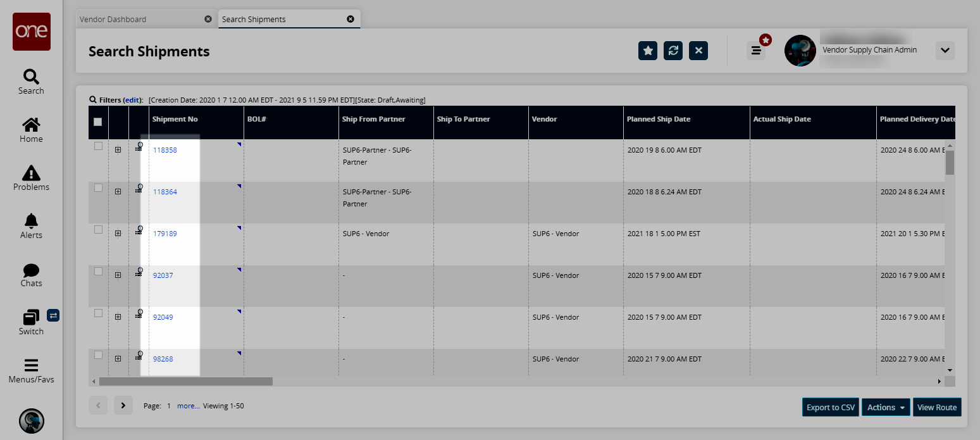980x440 pixels.
Task: Click the user profile avatar in the header
Action: [800, 51]
